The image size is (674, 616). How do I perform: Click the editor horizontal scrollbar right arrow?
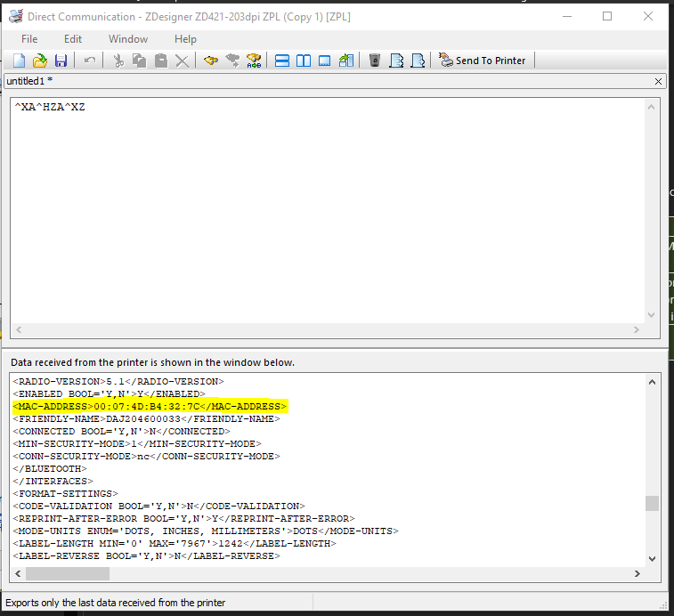[x=636, y=329]
